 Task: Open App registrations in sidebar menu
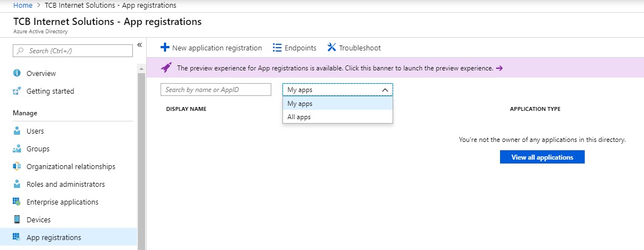coord(54,237)
